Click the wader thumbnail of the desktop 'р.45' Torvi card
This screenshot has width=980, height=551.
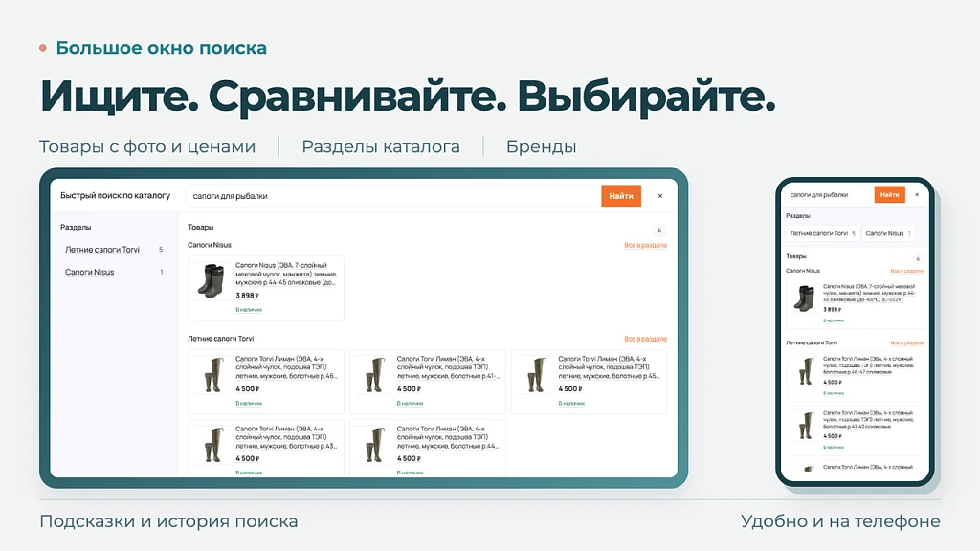pos(536,375)
